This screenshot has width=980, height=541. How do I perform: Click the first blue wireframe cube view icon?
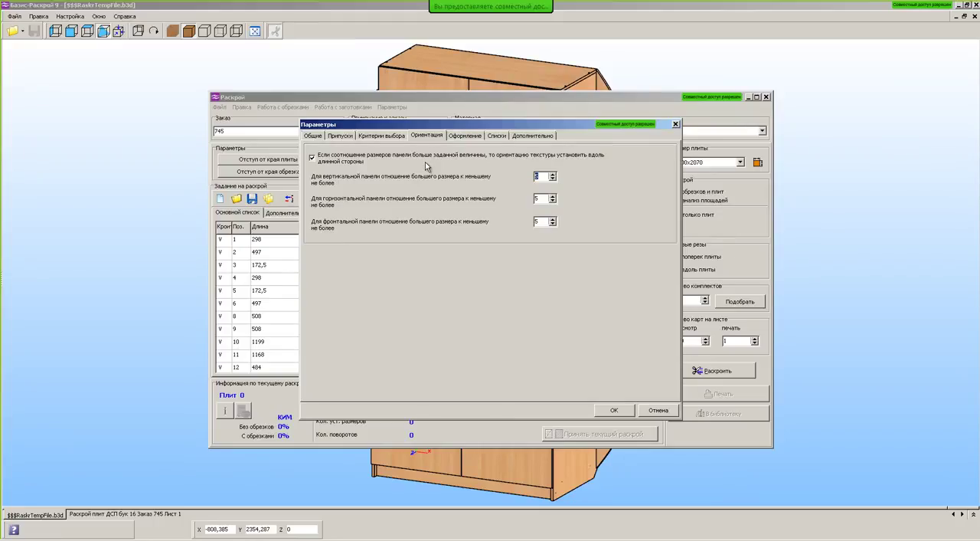pyautogui.click(x=55, y=31)
